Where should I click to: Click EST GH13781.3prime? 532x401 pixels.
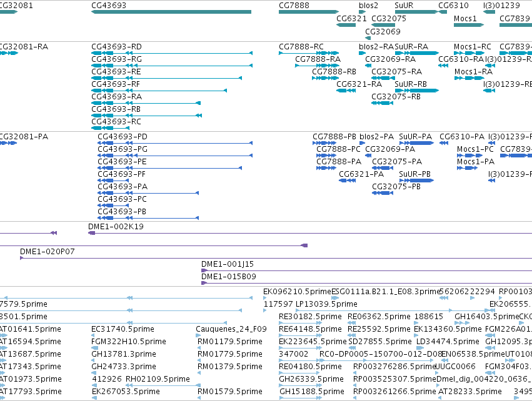point(124,354)
